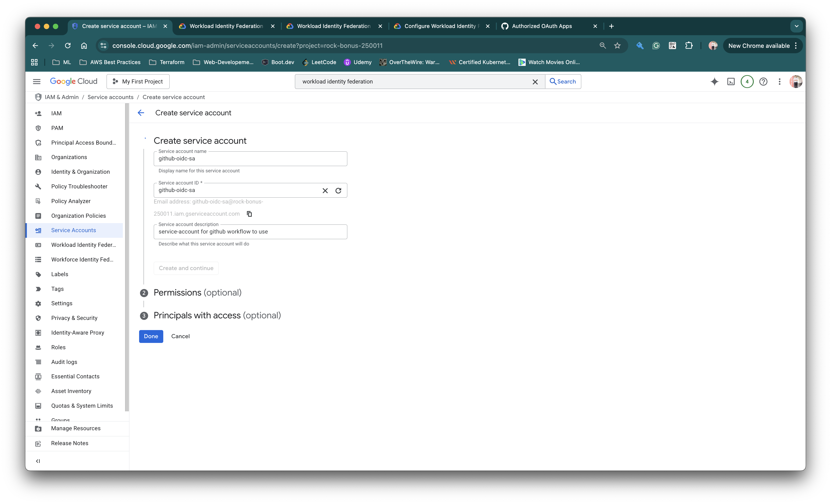831x504 pixels.
Task: Open the Google Cloud navigation hamburger menu
Action: pos(37,81)
